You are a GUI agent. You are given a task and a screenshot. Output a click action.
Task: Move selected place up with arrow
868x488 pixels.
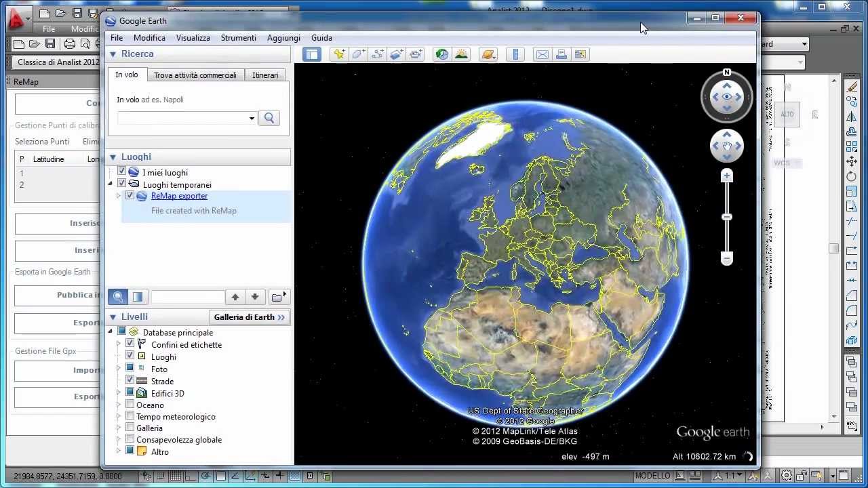(x=235, y=297)
